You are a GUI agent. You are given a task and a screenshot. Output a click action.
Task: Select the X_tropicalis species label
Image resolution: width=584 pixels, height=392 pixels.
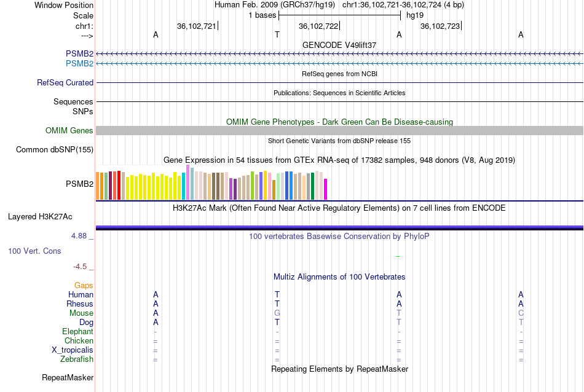(x=73, y=350)
